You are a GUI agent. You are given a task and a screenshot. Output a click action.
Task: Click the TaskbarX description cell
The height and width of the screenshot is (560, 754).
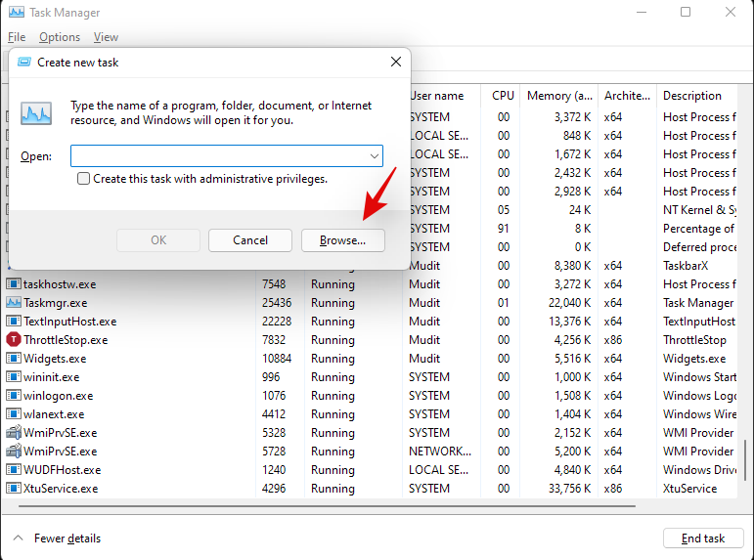click(x=686, y=265)
